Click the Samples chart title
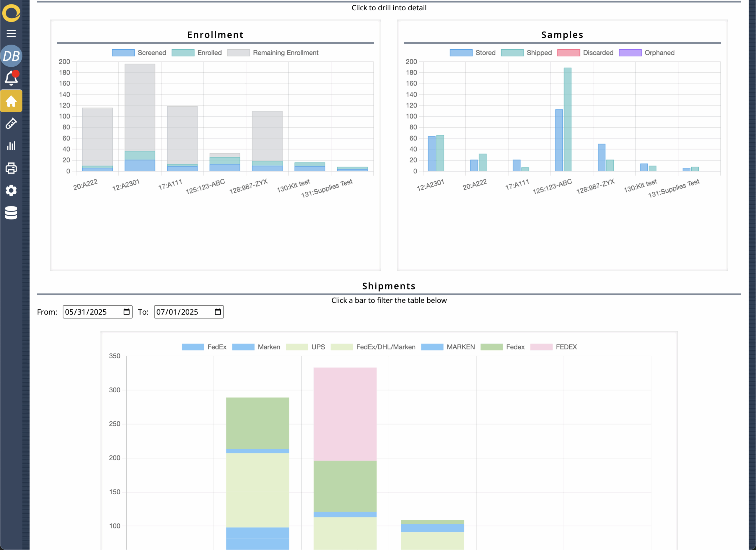Screen dimensions: 756x550 [x=562, y=35]
